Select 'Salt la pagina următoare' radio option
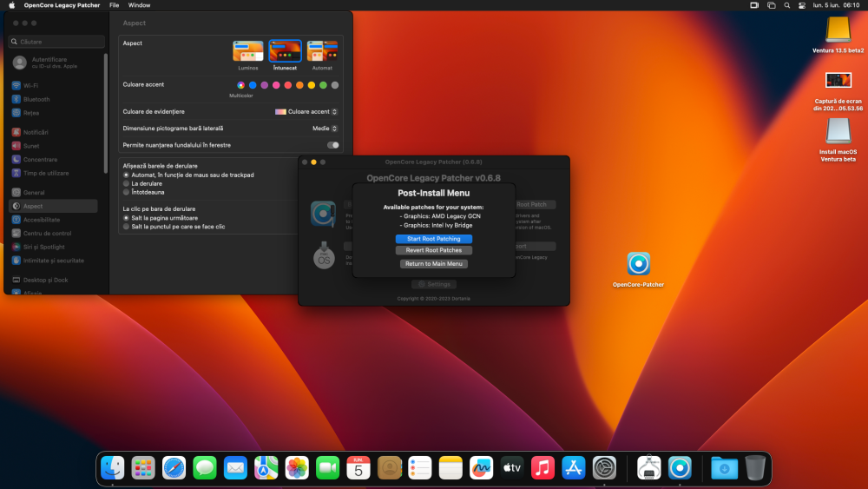The image size is (868, 489). click(x=126, y=218)
